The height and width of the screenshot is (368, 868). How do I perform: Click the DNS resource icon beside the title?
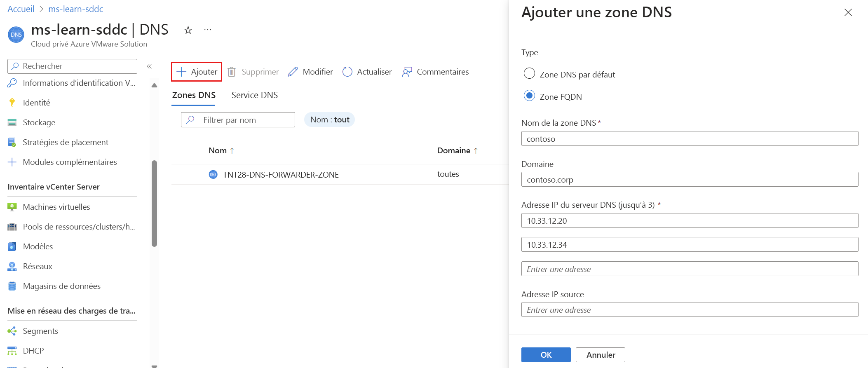(16, 35)
